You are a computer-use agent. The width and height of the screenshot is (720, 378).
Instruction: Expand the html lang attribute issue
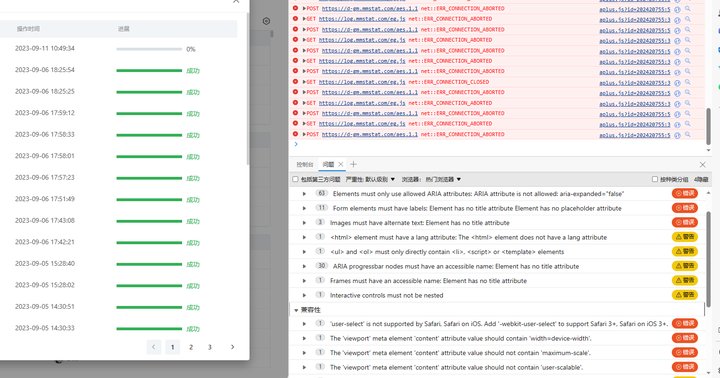pyautogui.click(x=304, y=237)
